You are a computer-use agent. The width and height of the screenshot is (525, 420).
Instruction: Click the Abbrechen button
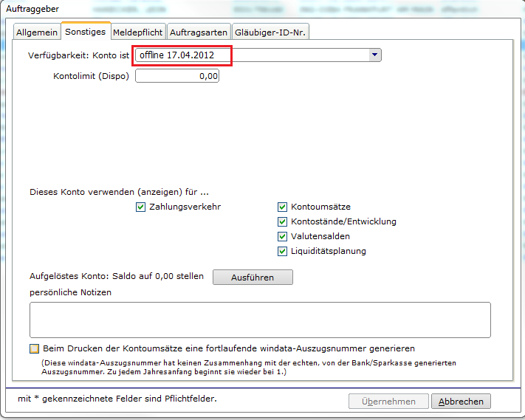pos(461,402)
